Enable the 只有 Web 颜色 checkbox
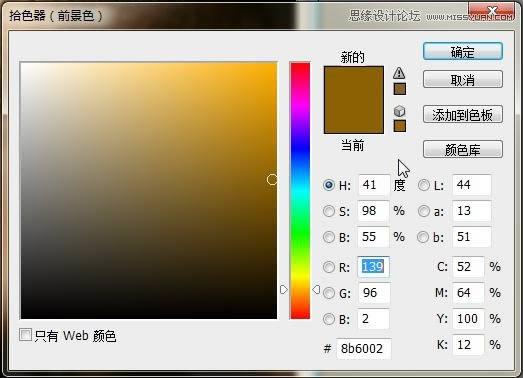Screen dimensions: 523x378 25,335
